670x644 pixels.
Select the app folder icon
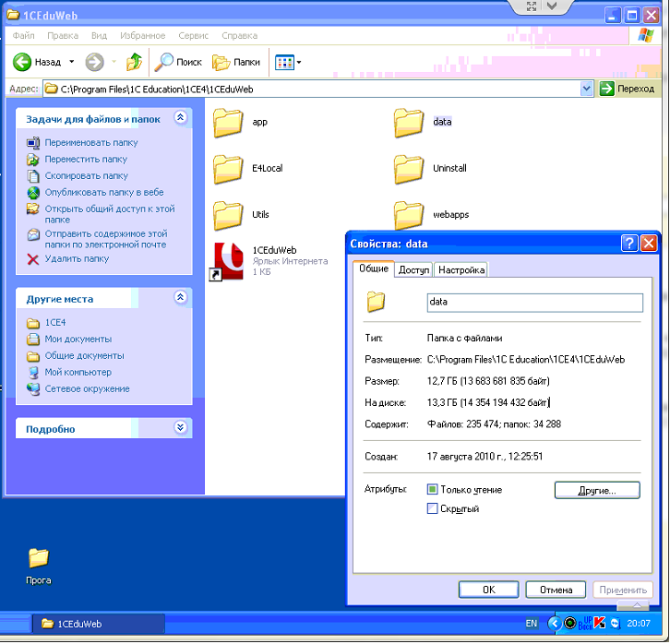click(228, 123)
